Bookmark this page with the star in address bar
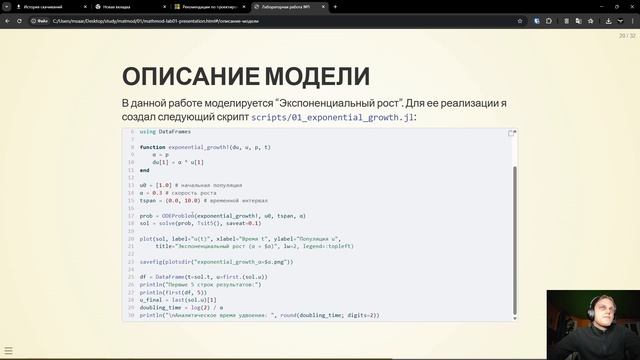 (520, 21)
